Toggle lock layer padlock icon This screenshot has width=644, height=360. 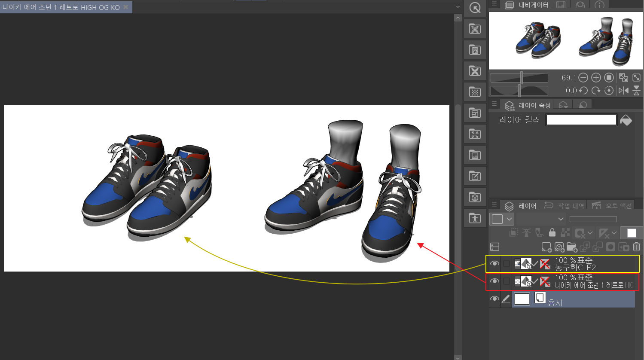click(x=552, y=233)
